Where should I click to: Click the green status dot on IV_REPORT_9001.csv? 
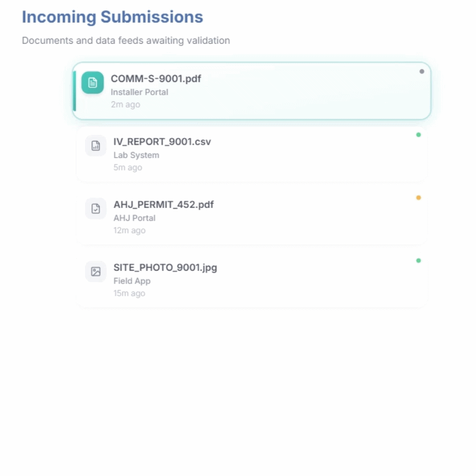pos(418,135)
